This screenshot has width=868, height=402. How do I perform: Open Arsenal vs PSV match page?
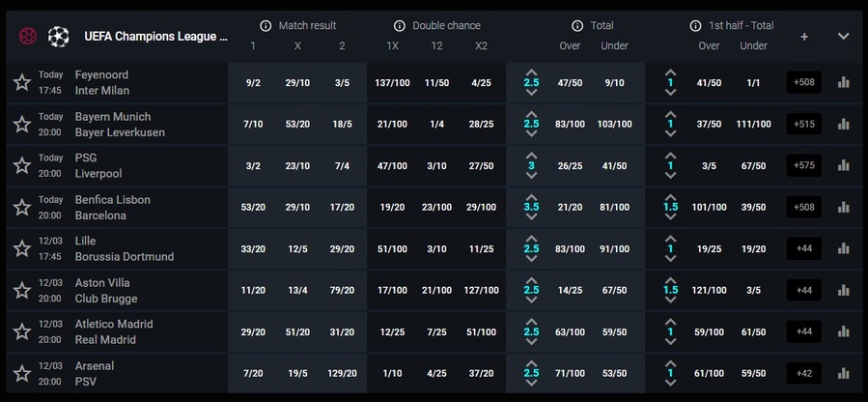[95, 373]
